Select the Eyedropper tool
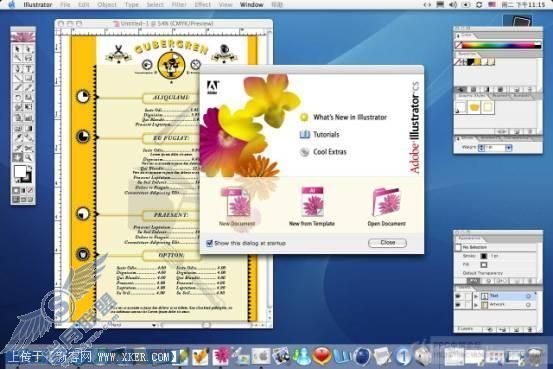This screenshot has height=369, width=553. [x=18, y=138]
